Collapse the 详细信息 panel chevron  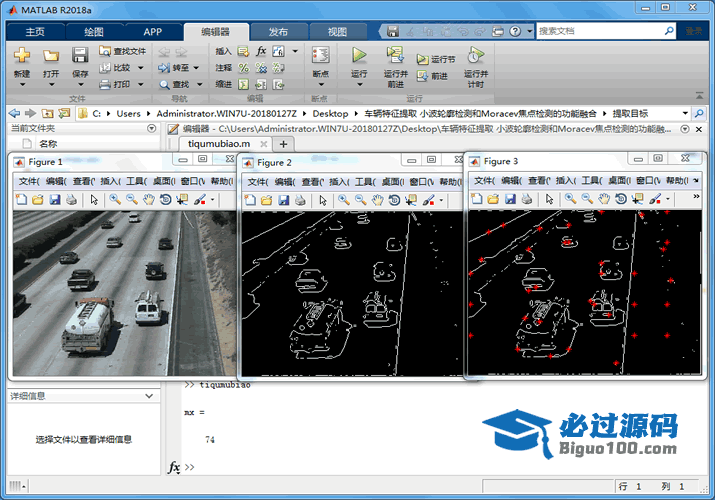[149, 396]
